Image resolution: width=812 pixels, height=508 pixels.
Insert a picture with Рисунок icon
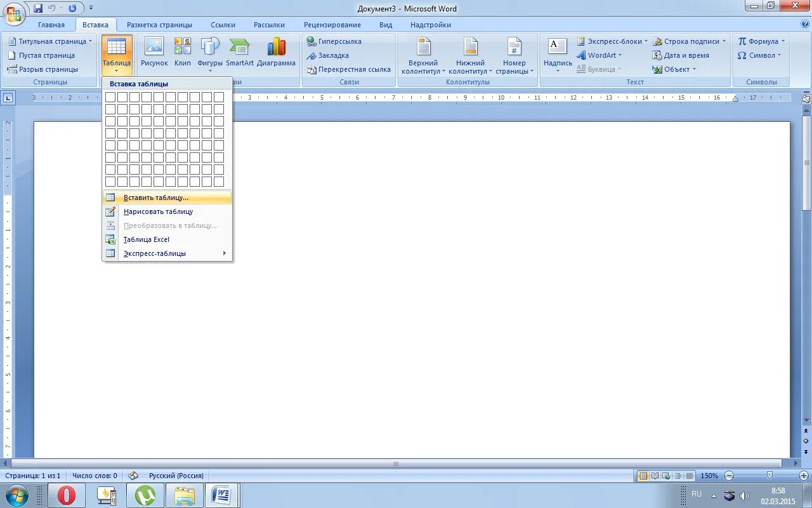coord(154,52)
